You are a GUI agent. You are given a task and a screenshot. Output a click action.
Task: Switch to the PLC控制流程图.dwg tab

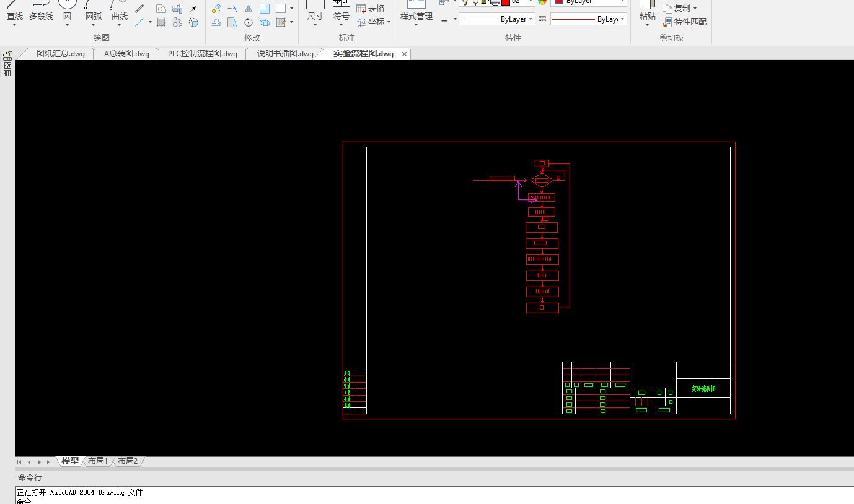point(202,54)
